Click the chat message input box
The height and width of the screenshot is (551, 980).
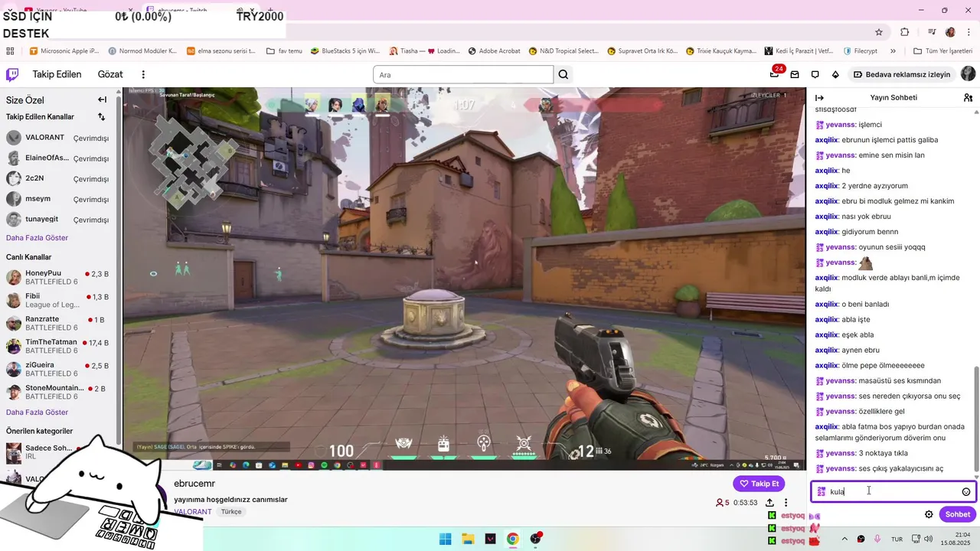(x=893, y=491)
